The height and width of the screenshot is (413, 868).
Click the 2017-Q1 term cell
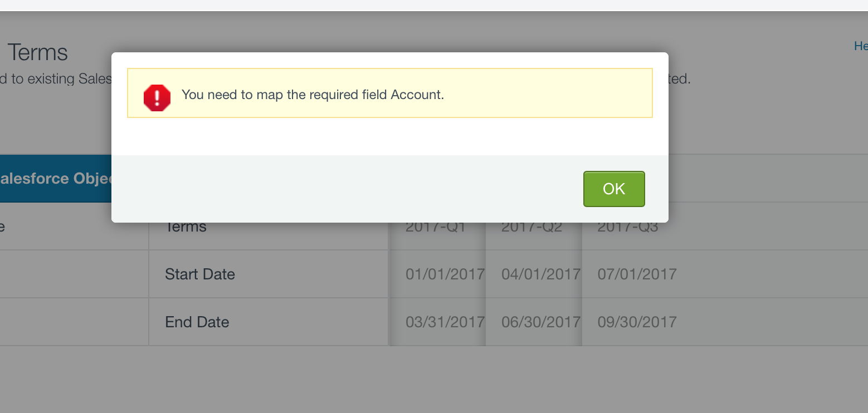436,227
